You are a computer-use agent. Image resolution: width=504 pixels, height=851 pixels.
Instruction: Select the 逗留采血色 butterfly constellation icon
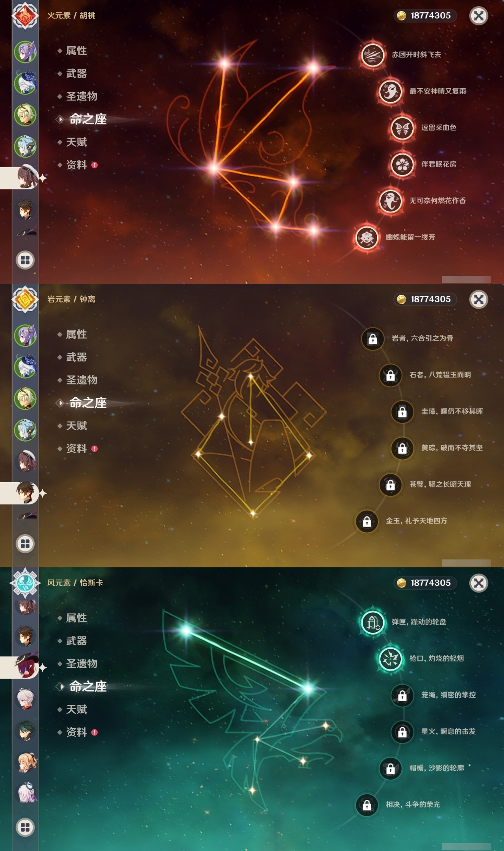pyautogui.click(x=402, y=128)
